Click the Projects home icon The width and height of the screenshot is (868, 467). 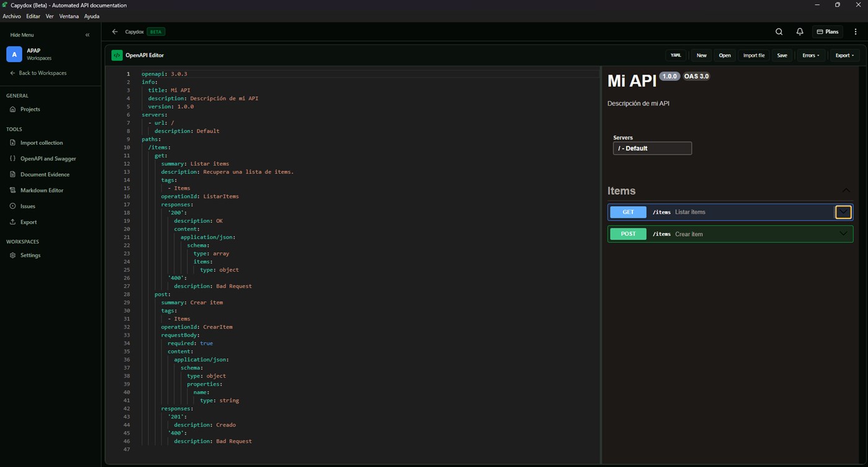pyautogui.click(x=12, y=109)
